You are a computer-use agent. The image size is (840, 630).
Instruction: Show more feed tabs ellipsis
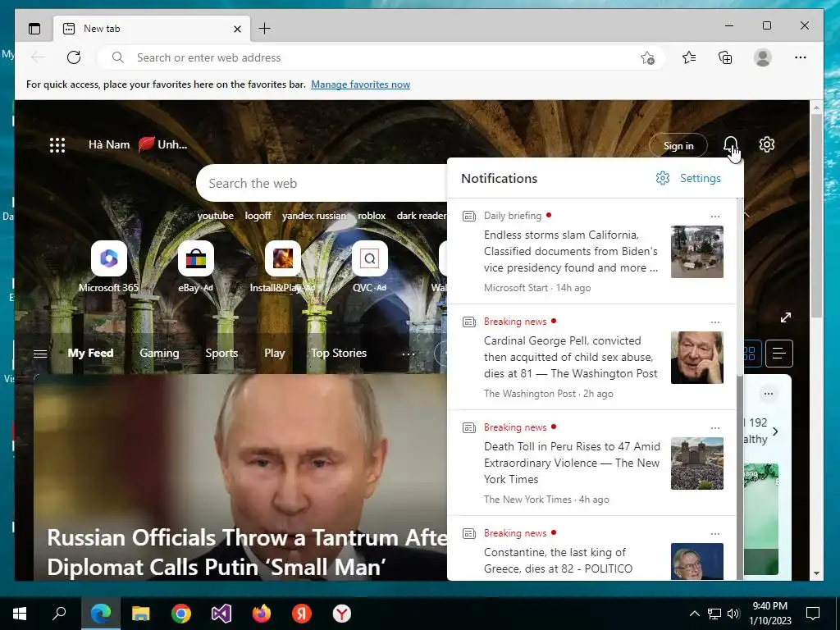[409, 354]
